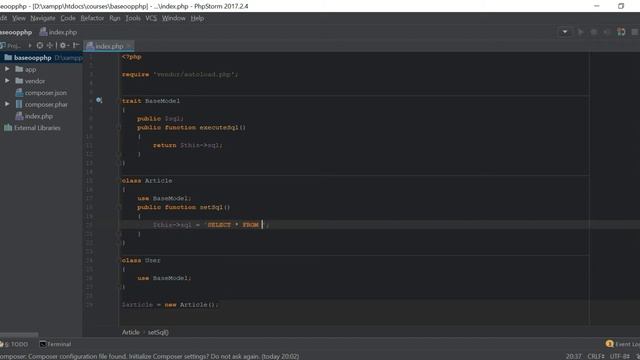Open Project panel settings gear
Viewport: 640px width, 360px height.
click(x=64, y=46)
